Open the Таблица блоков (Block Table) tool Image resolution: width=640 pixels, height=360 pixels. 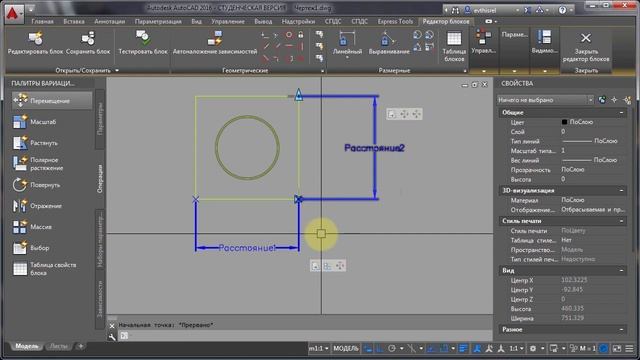click(x=454, y=47)
